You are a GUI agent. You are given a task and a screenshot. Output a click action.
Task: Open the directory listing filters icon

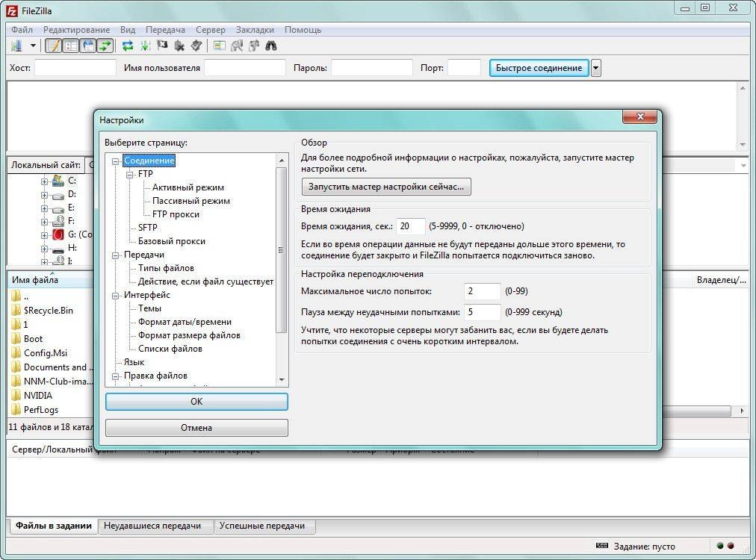coord(220,46)
